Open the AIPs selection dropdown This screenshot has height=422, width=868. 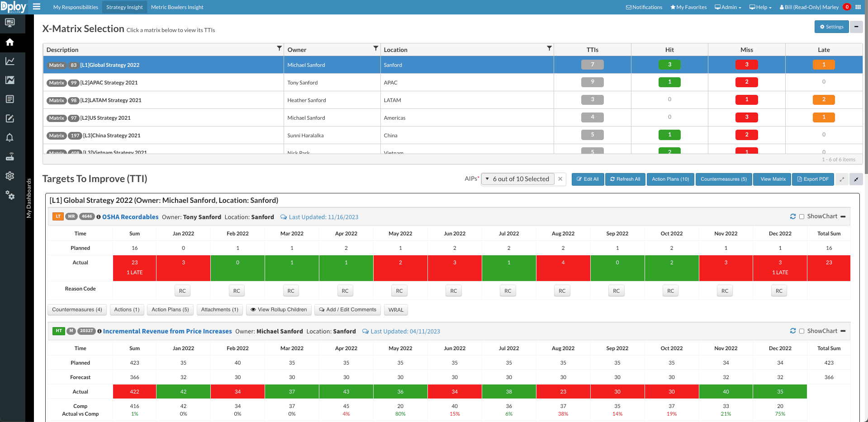coord(518,179)
